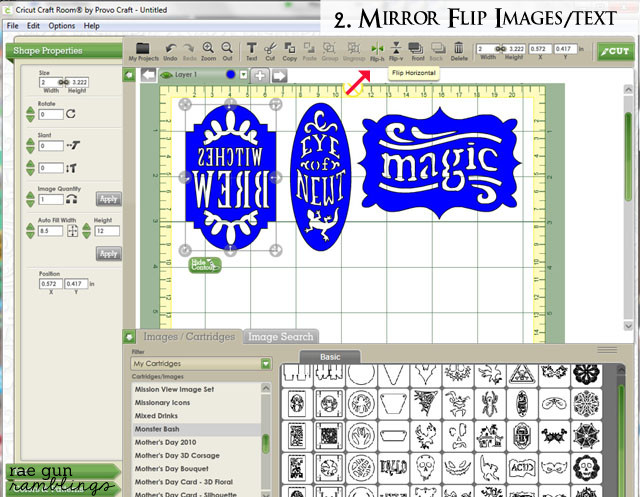640x497 pixels.
Task: Open the Options menu
Action: tap(62, 26)
